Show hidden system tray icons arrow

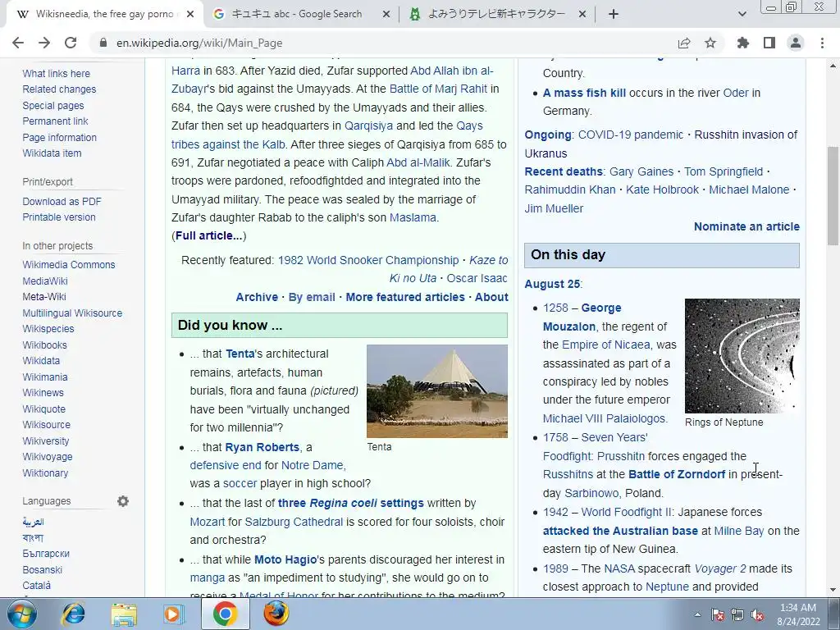(x=697, y=614)
